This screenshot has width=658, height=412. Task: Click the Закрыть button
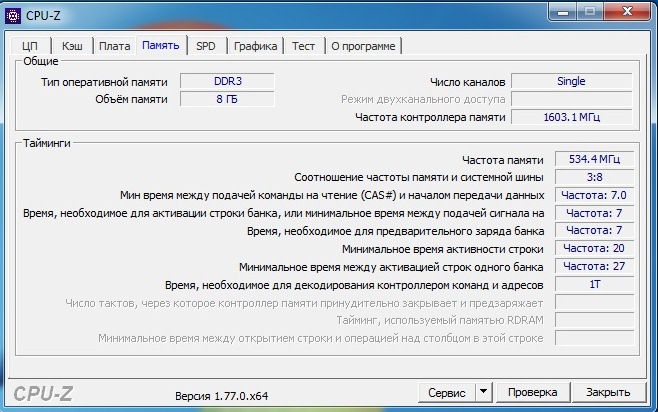click(x=608, y=392)
